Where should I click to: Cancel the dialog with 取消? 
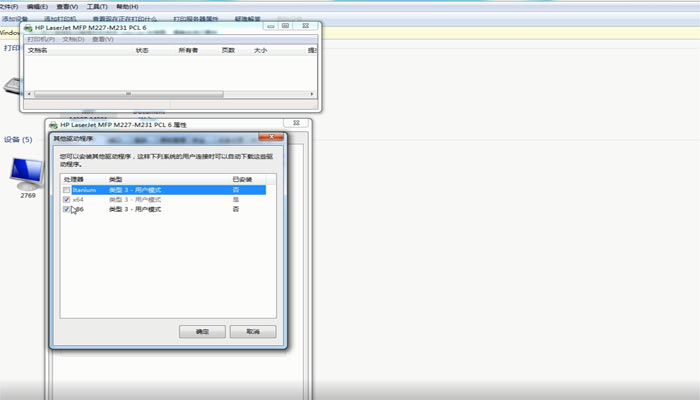pyautogui.click(x=253, y=332)
